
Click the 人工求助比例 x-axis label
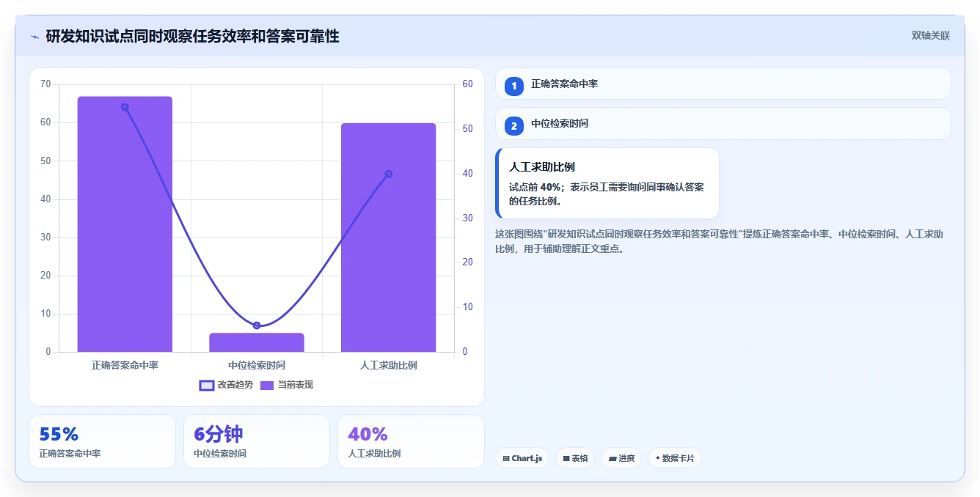pos(388,365)
